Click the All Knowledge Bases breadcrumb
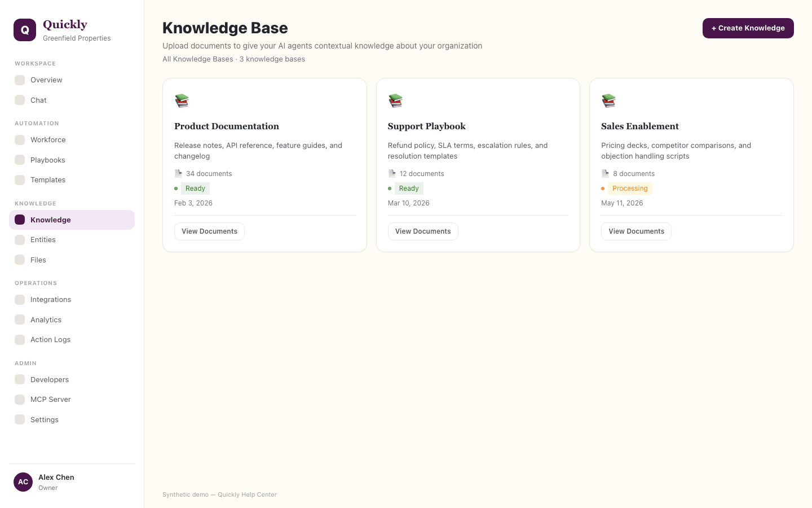This screenshot has height=508, width=812. (198, 59)
